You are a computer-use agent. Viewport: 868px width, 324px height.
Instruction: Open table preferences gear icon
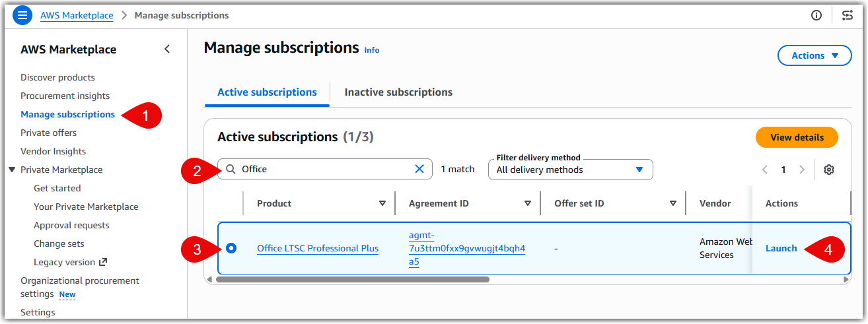[x=829, y=170]
